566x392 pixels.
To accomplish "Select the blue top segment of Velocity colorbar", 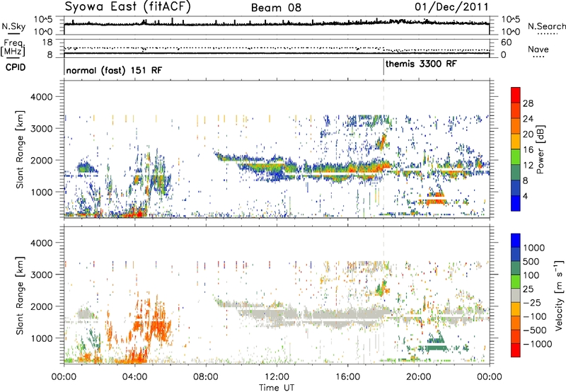I will (516, 241).
